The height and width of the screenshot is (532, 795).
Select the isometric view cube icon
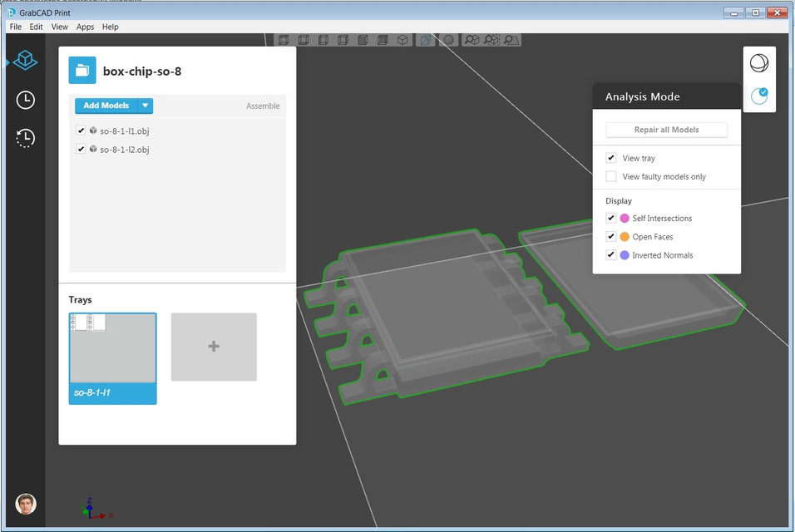pos(403,39)
